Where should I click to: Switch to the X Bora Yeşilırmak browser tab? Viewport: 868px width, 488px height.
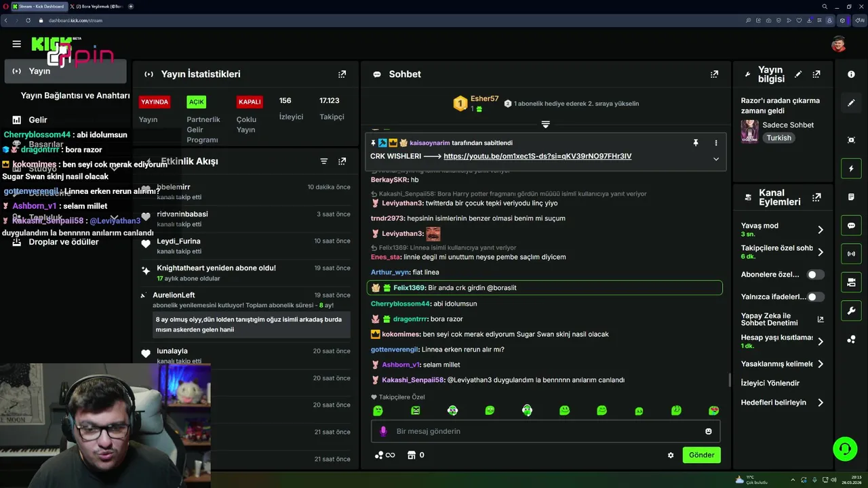point(96,6)
